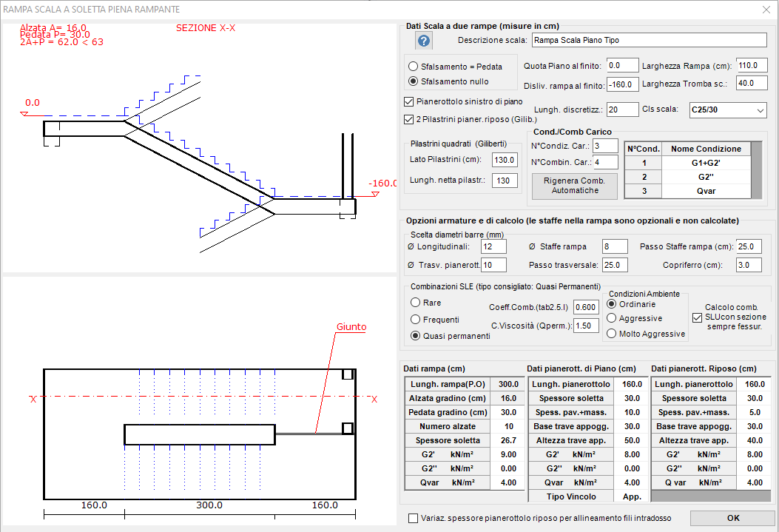Choose Molto Aggressive ambient condition
779x532 pixels.
pos(612,334)
